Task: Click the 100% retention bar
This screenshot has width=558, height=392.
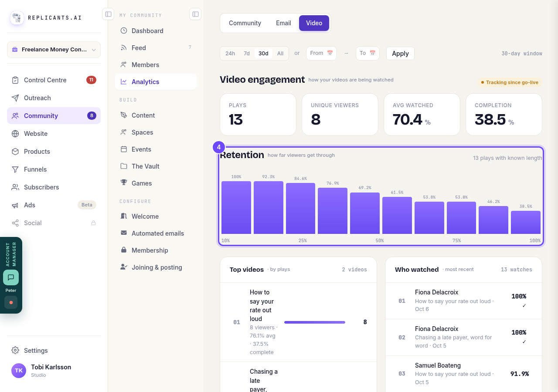Action: coord(236,208)
